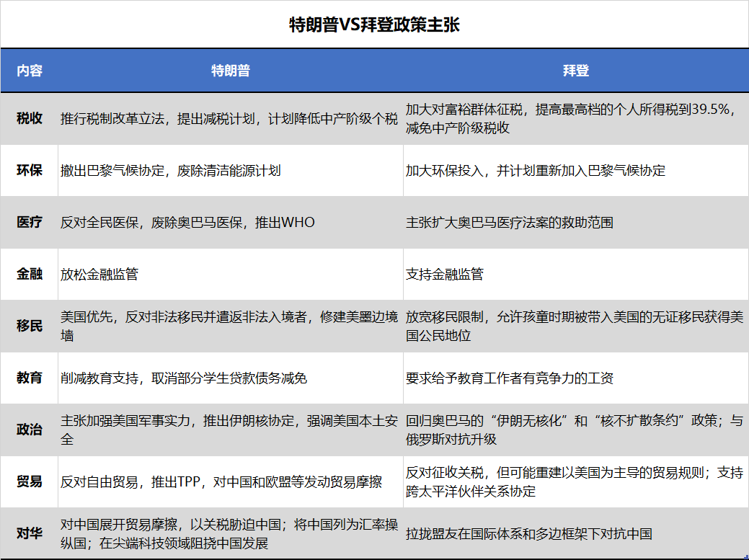Screen dimensions: 749x560
Task: Click the 教育 row label
Action: [30, 378]
